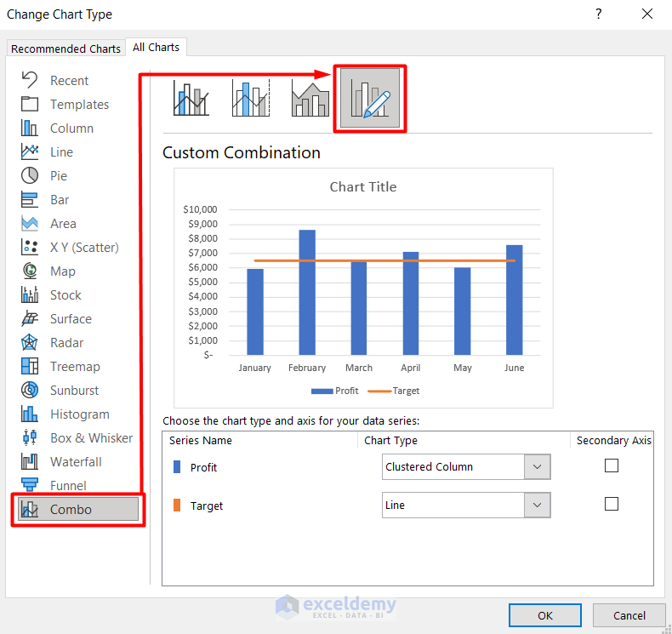
Task: Click the Custom Combination heading
Action: point(242,152)
